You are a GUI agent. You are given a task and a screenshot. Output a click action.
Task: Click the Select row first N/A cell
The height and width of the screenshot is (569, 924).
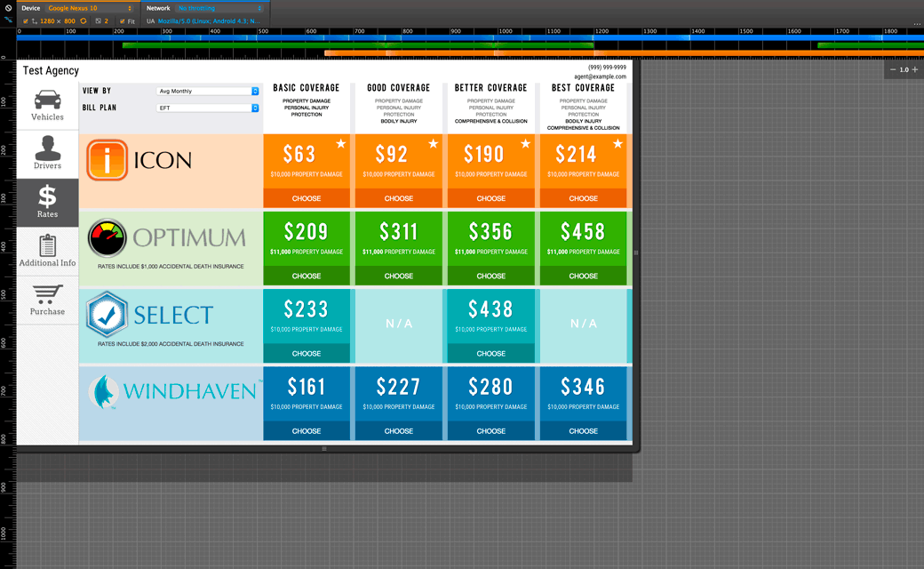399,324
